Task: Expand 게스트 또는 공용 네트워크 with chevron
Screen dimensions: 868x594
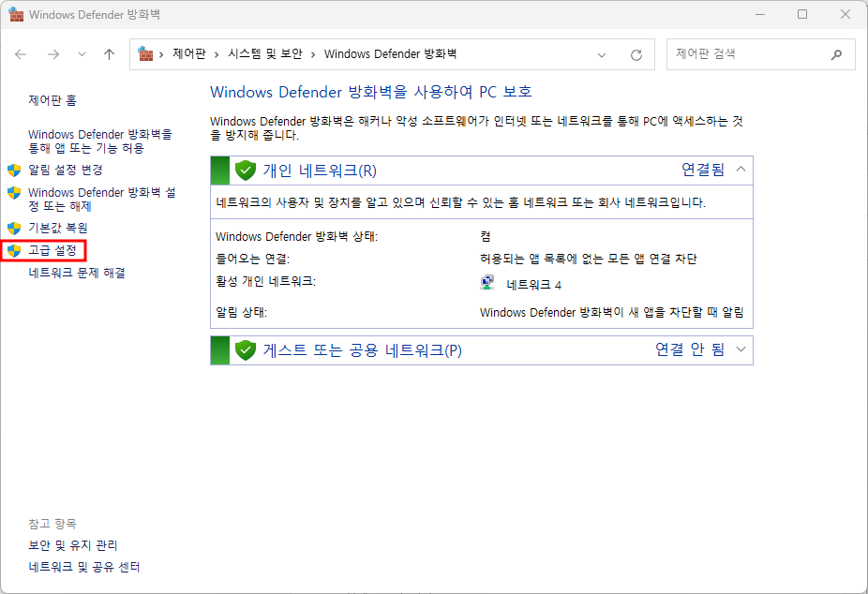Action: click(x=741, y=349)
